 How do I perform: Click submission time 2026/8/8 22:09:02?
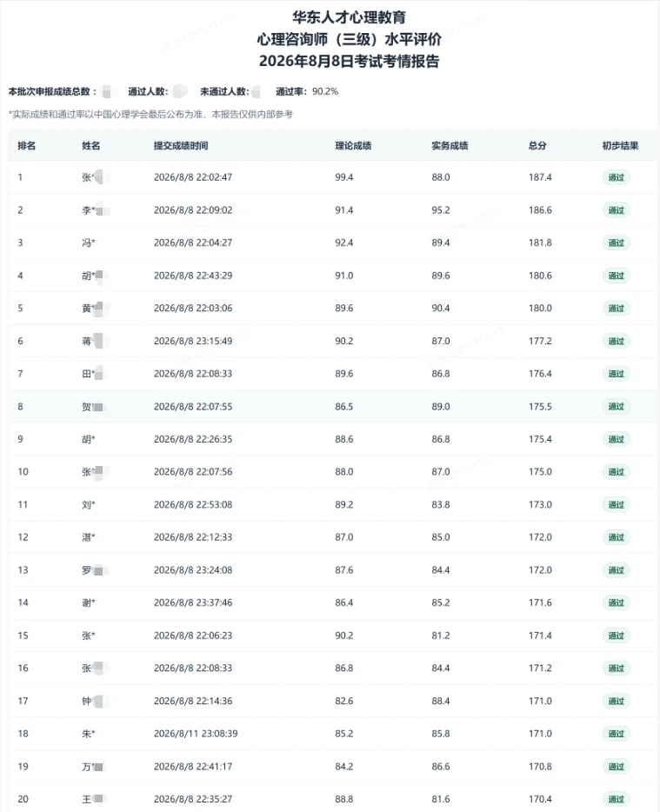tap(193, 210)
